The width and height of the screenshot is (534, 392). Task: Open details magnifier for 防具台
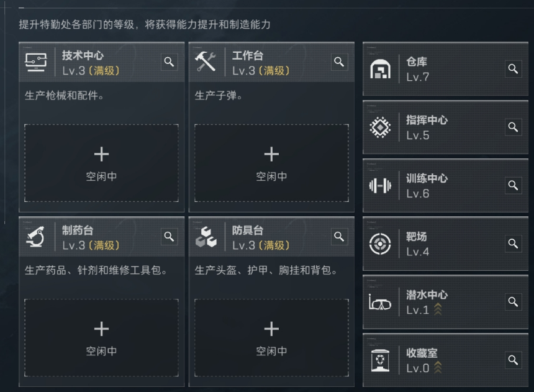pyautogui.click(x=339, y=237)
